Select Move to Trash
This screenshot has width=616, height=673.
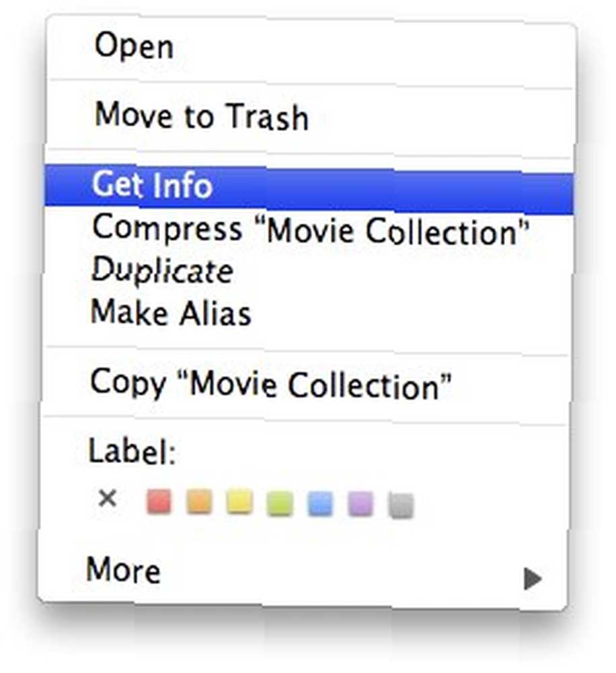point(310,116)
